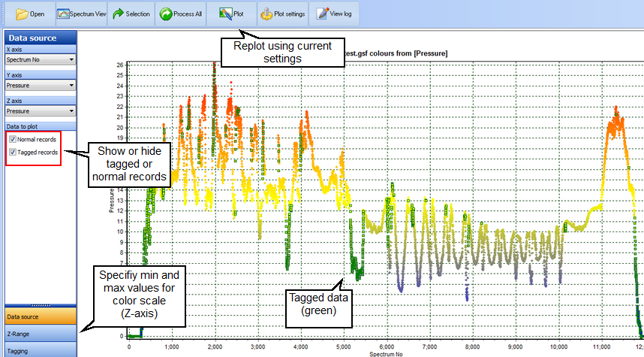Open Plot settings from the toolbar
The width and height of the screenshot is (644, 357).
click(282, 14)
